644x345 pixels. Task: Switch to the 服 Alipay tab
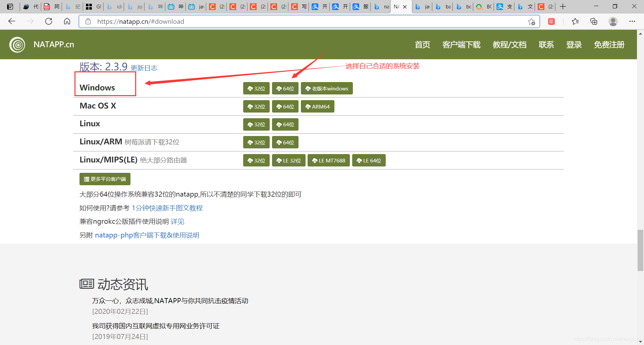coord(361,7)
